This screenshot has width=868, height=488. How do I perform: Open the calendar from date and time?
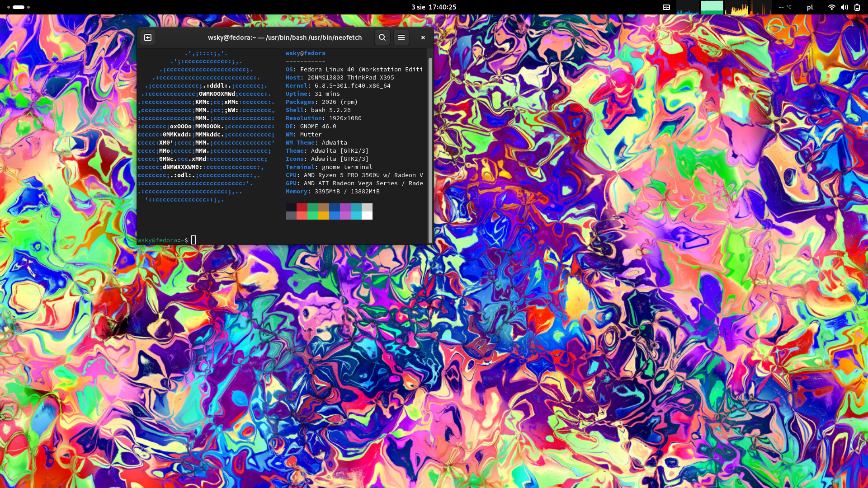[x=434, y=7]
